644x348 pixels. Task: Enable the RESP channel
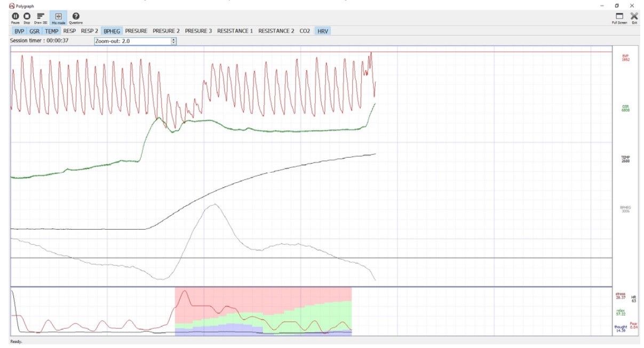69,31
